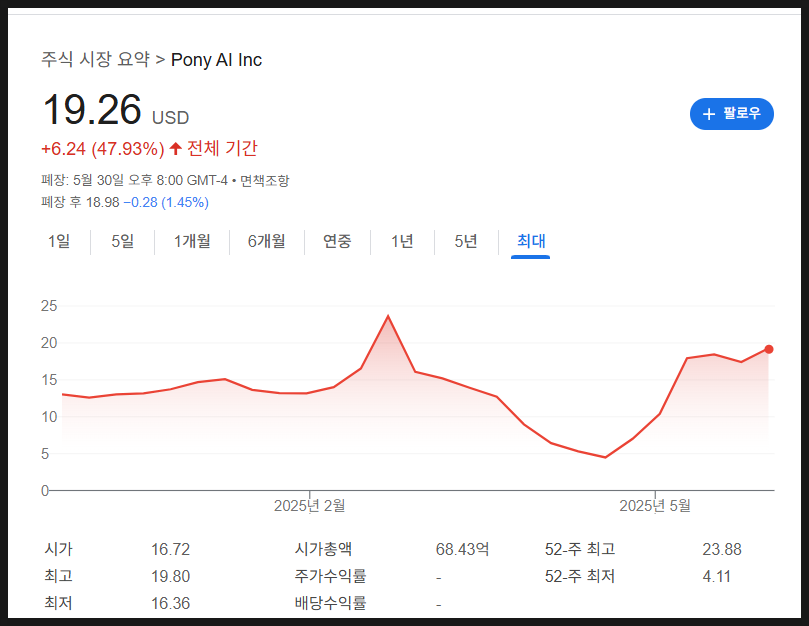The width and height of the screenshot is (809, 626).
Task: Click the 52-주 최저 value 4.11
Action: (x=717, y=576)
